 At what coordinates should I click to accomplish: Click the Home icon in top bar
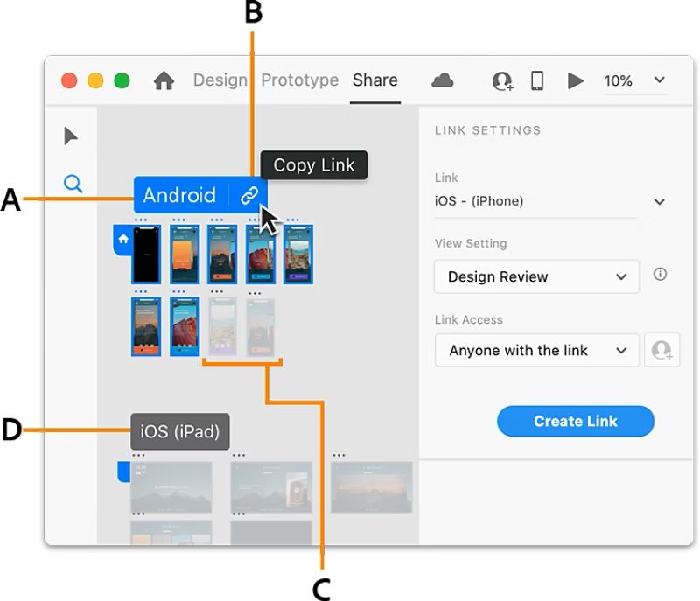[164, 80]
